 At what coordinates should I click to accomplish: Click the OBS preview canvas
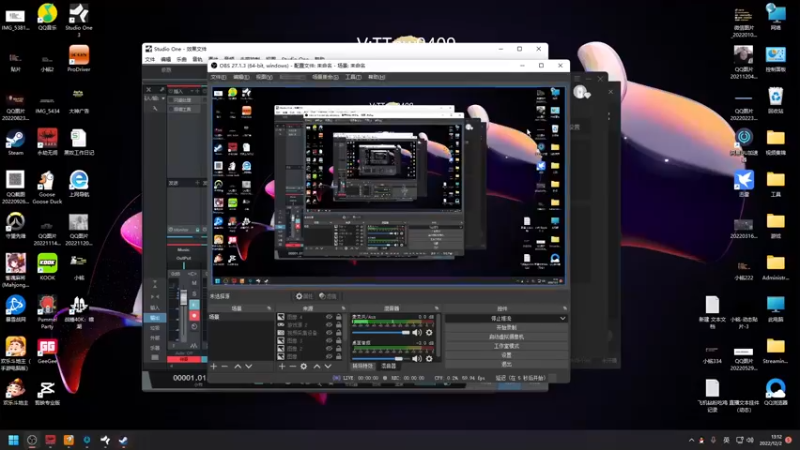point(389,185)
